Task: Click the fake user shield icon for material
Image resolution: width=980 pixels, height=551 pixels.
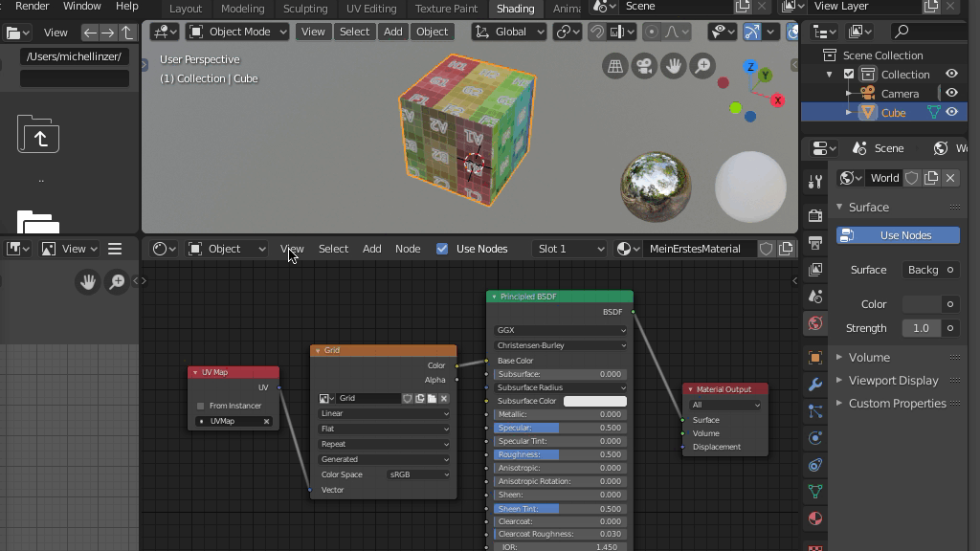Action: coord(766,249)
